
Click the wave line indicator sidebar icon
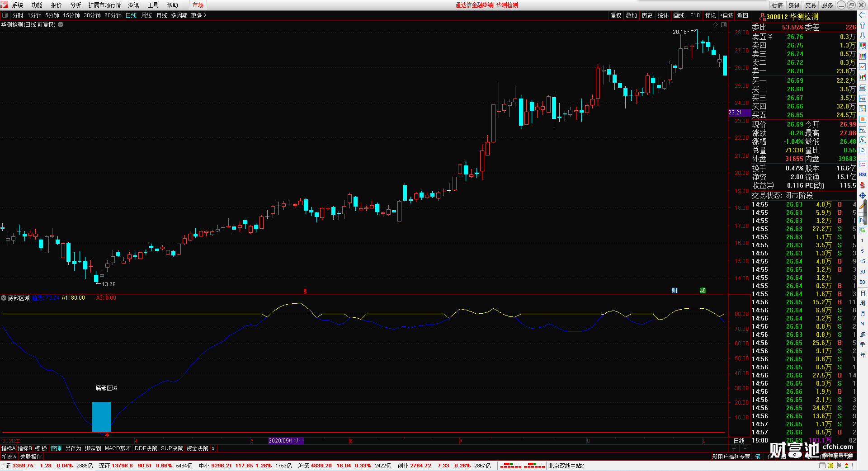(x=863, y=164)
